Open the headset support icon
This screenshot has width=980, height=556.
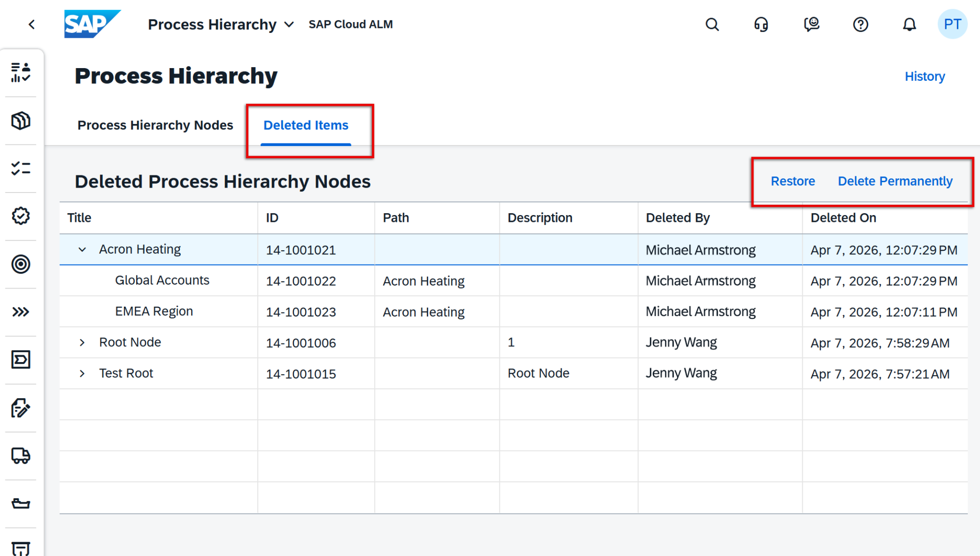pos(761,24)
